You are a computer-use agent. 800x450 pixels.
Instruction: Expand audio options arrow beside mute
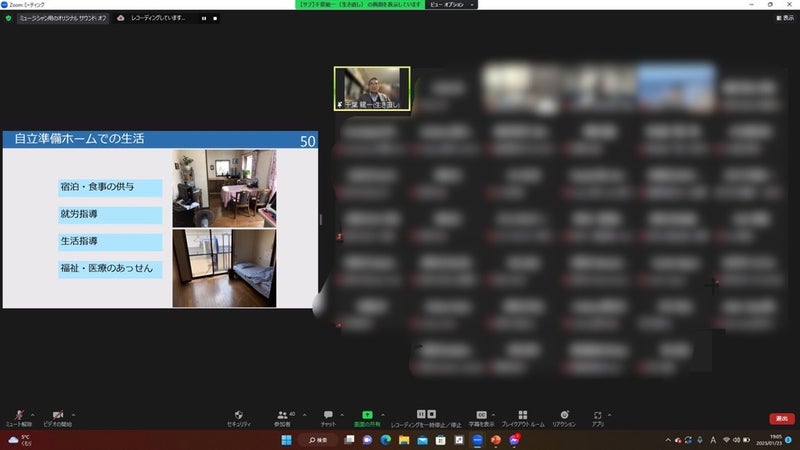point(33,415)
